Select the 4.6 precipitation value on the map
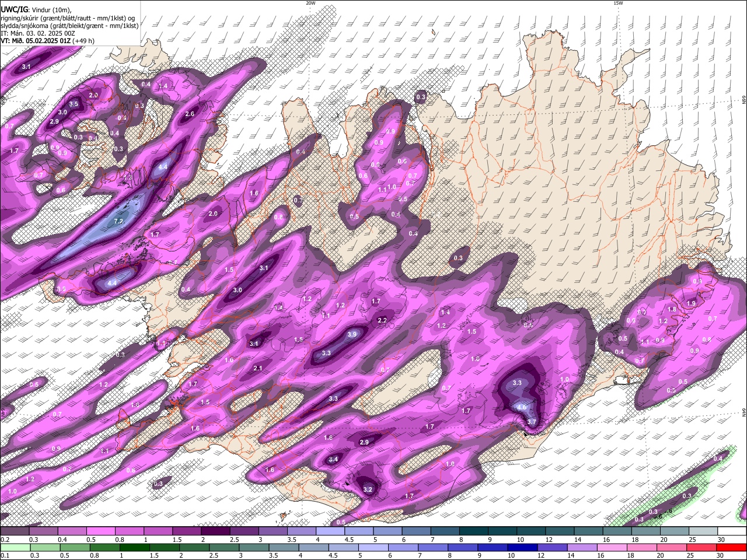 522,407
